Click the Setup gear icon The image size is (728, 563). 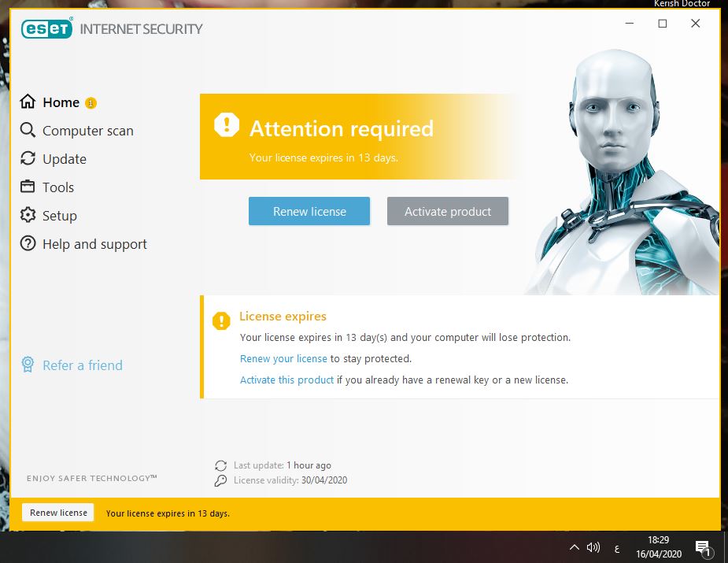[x=28, y=215]
